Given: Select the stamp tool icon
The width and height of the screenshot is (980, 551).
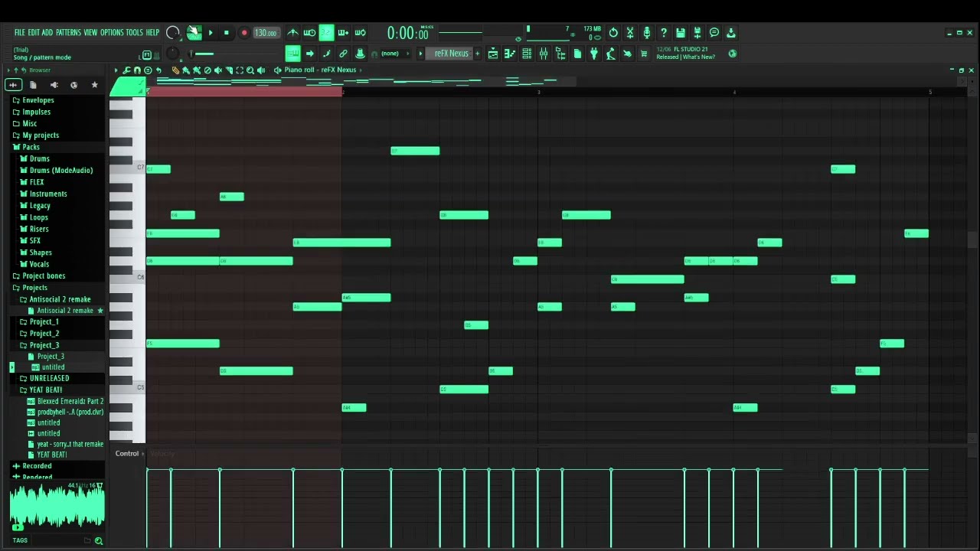Looking at the screenshot, I should click(x=360, y=54).
